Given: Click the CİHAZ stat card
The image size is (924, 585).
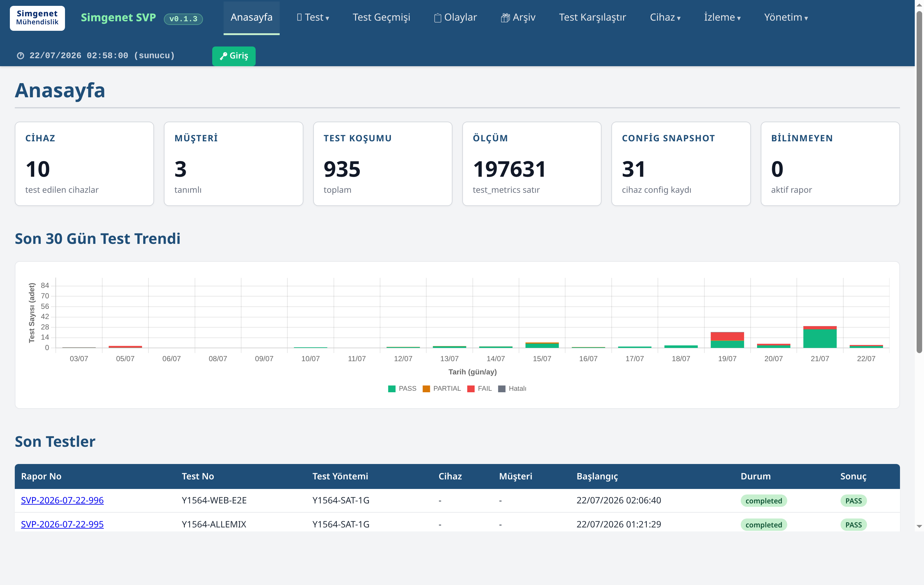Looking at the screenshot, I should (84, 164).
